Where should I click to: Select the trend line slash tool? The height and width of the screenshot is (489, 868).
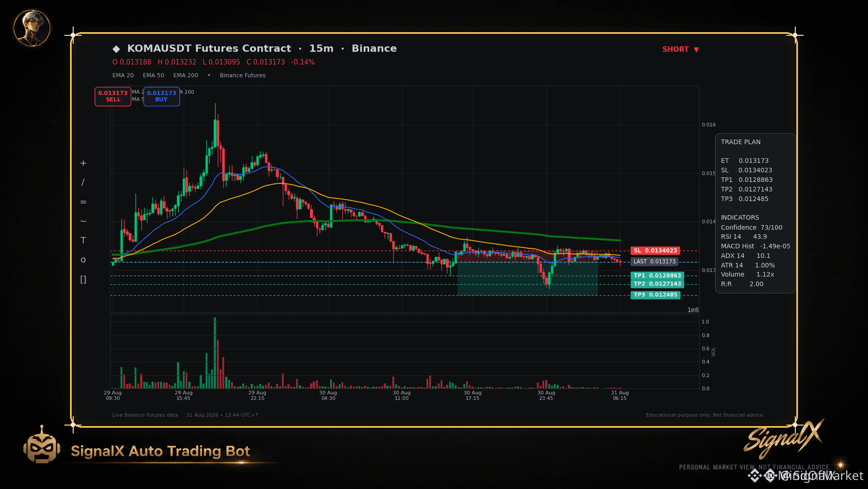pyautogui.click(x=83, y=182)
